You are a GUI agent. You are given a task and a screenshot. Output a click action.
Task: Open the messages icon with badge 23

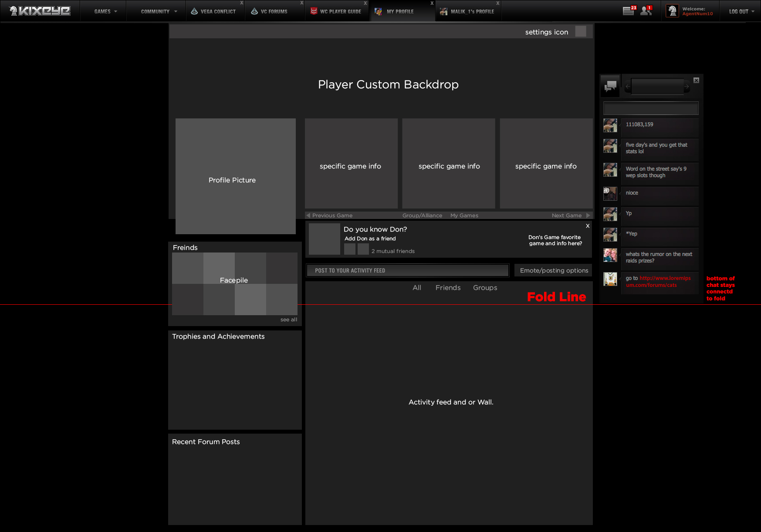pyautogui.click(x=629, y=11)
